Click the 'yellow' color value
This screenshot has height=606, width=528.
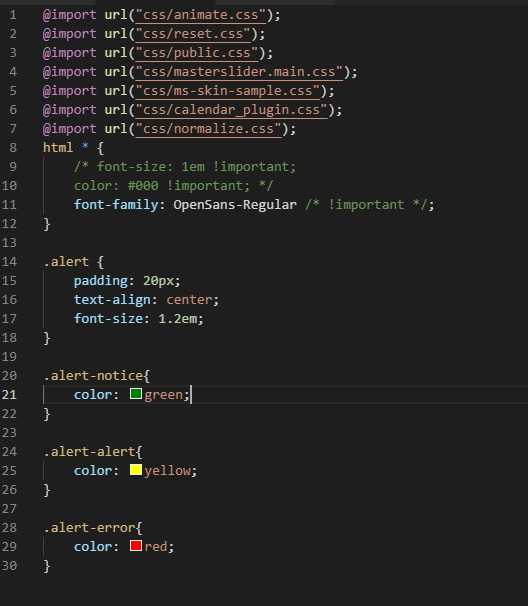click(168, 470)
